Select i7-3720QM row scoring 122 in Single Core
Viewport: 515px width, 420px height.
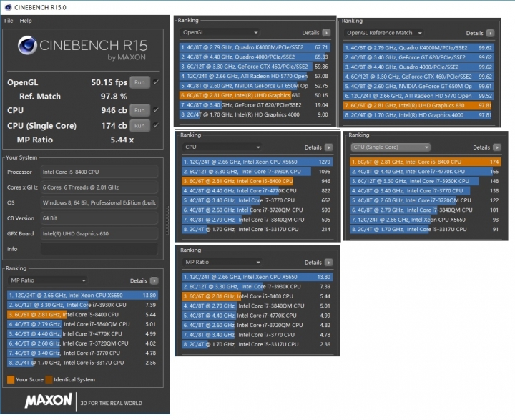426,200
